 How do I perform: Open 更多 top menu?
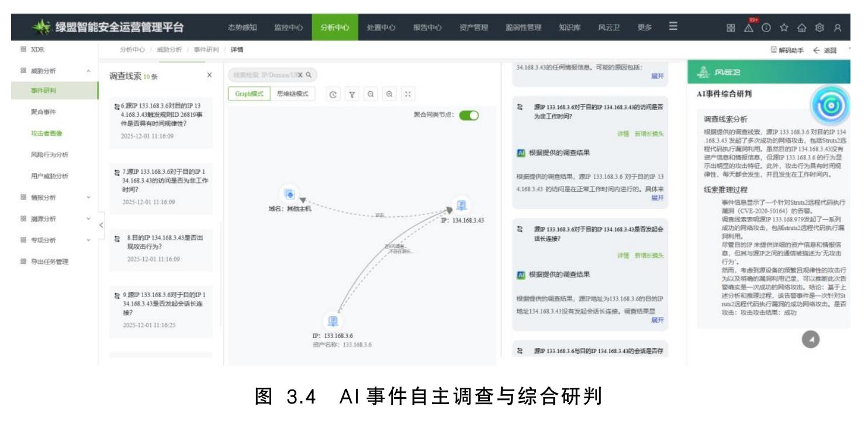(645, 27)
